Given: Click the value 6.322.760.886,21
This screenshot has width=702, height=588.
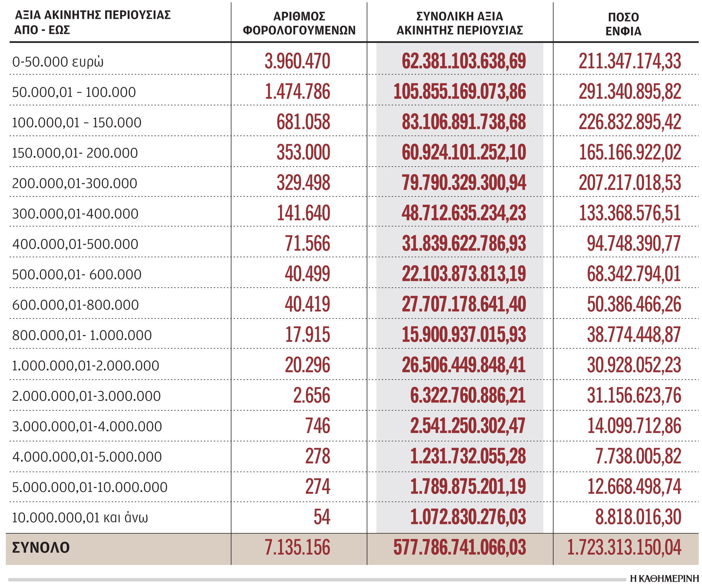Looking at the screenshot, I should click(x=468, y=395).
